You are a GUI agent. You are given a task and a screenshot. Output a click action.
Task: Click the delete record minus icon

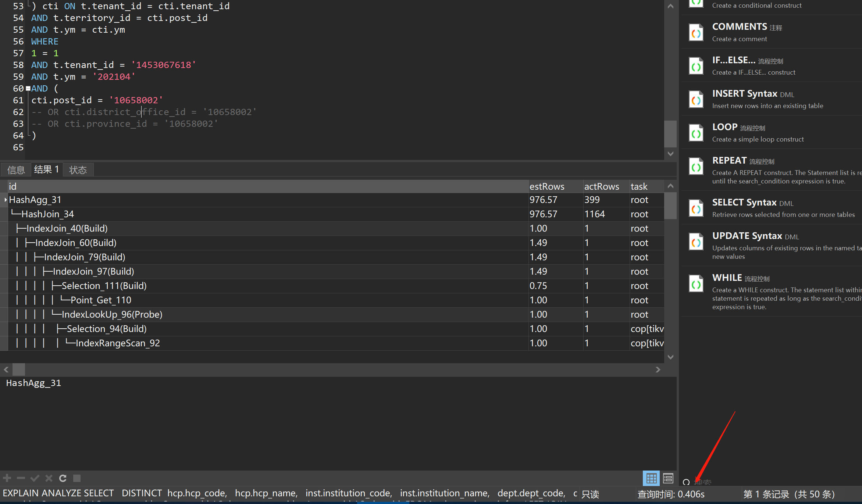point(21,478)
